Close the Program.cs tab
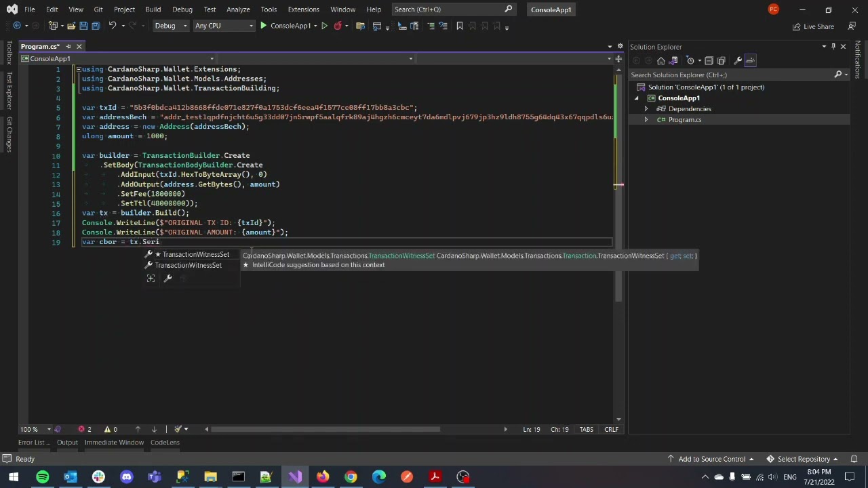Screen dimensions: 868x488 coord(79,46)
